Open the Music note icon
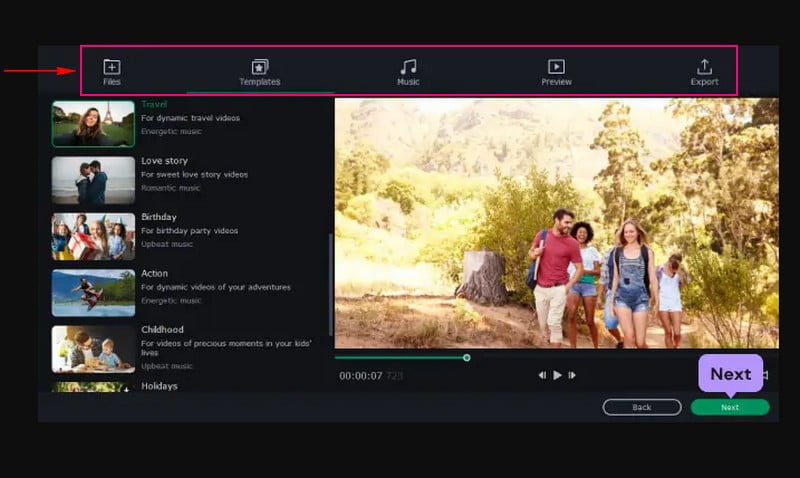Image resolution: width=800 pixels, height=478 pixels. click(x=408, y=67)
